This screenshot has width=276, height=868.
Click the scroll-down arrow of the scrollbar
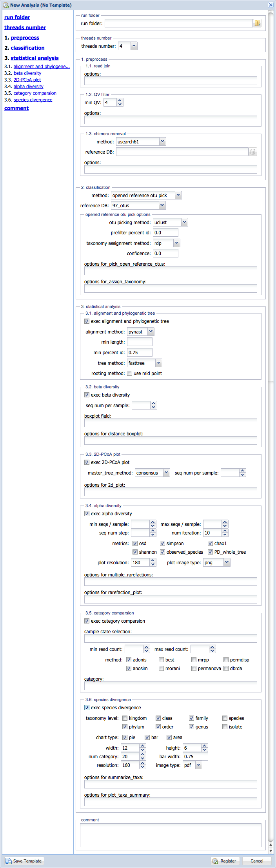point(271,851)
